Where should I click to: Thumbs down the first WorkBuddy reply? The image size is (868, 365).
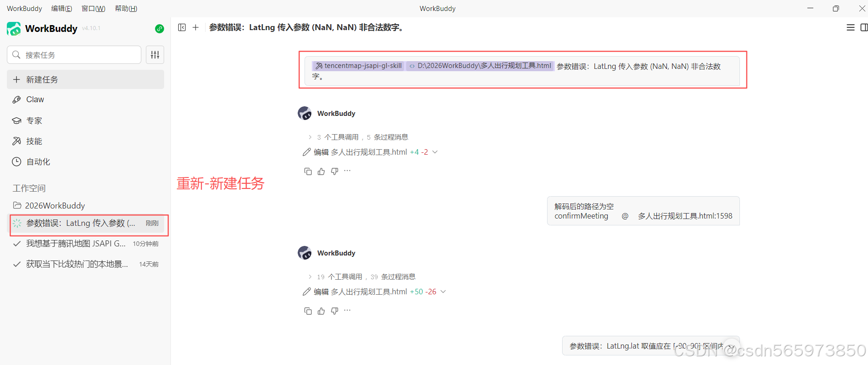pos(335,171)
